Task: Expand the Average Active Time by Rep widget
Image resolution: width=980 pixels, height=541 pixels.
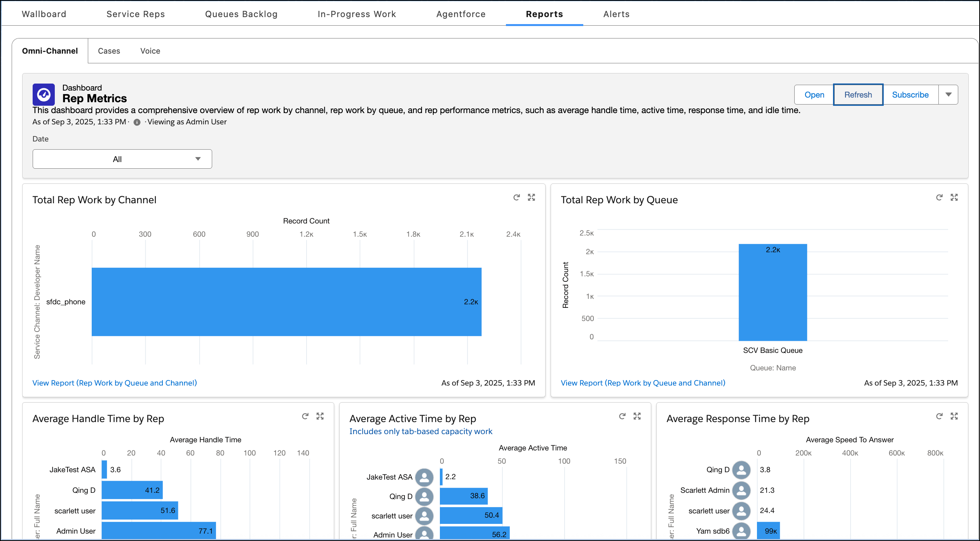Action: [637, 416]
